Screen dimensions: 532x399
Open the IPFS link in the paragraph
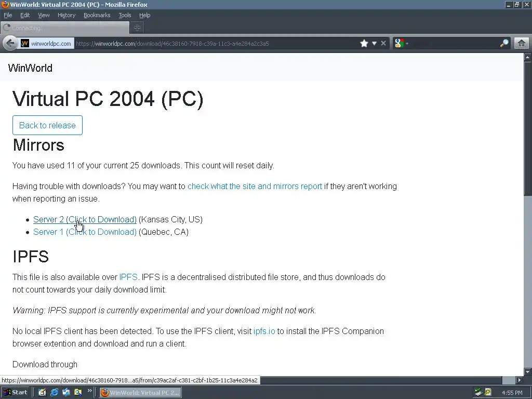[x=128, y=277]
